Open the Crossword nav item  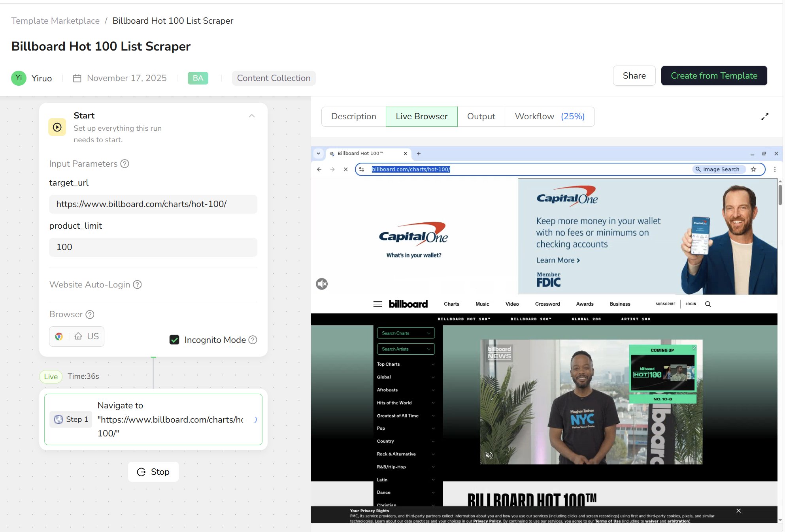(x=547, y=304)
